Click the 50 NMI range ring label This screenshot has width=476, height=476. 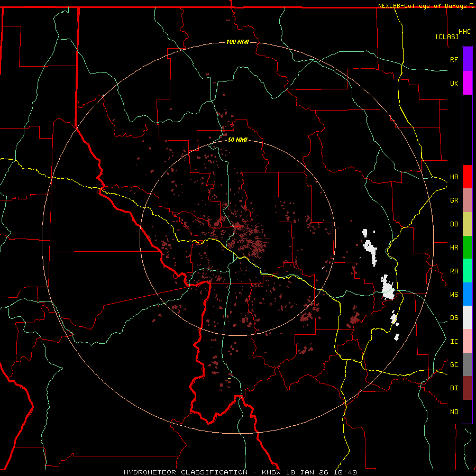(x=237, y=140)
